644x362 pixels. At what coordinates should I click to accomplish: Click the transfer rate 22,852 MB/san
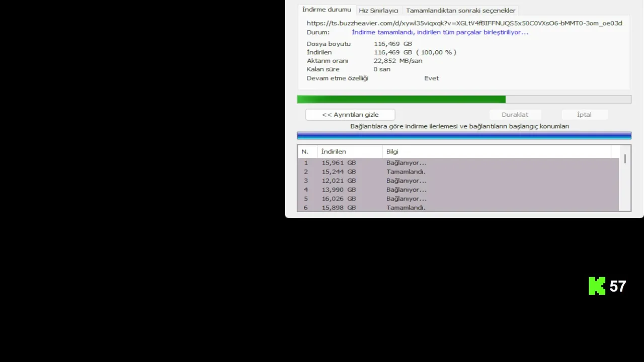point(397,61)
